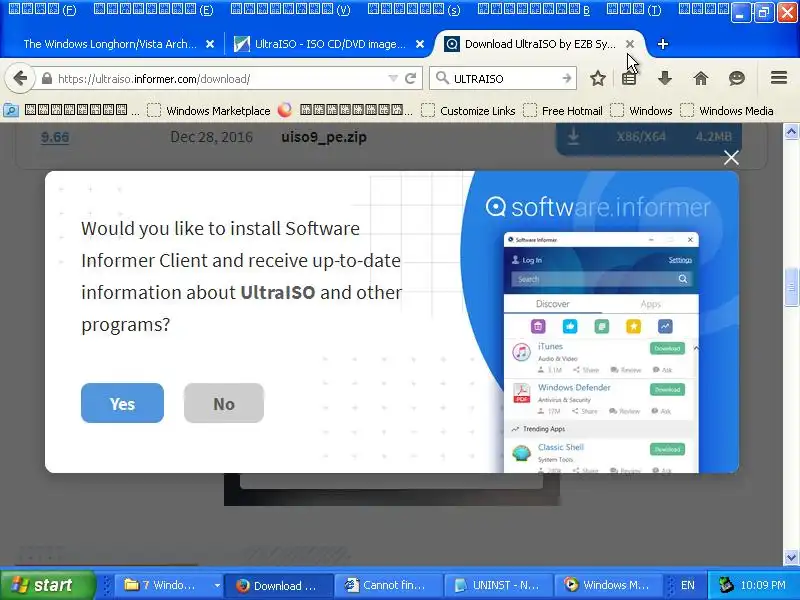Open Windows Media bookmark

728,111
